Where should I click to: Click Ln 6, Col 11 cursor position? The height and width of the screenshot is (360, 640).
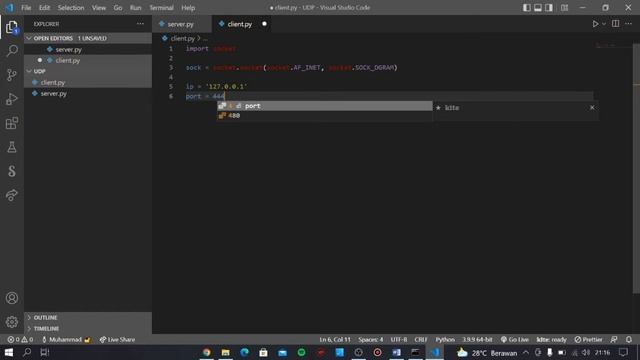[x=335, y=340]
